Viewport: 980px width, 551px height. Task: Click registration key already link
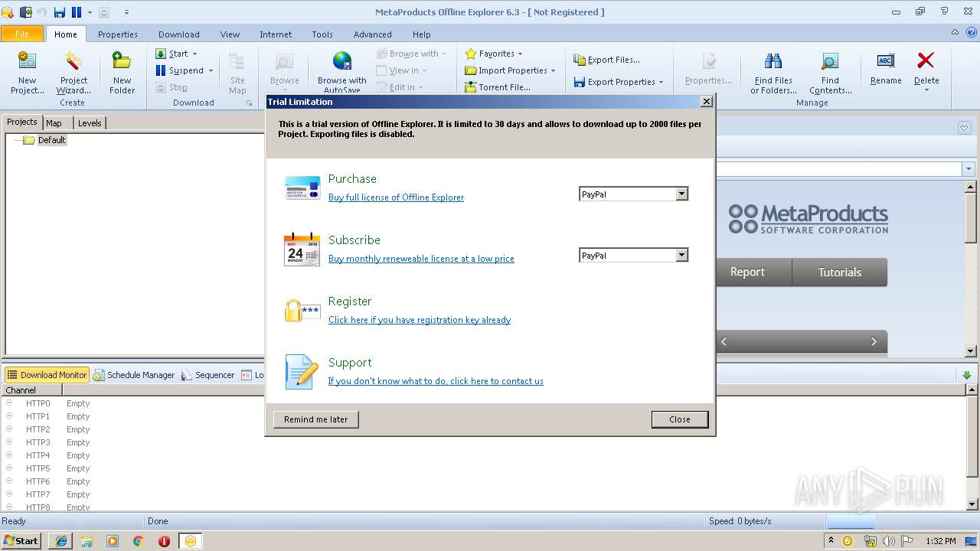(420, 320)
